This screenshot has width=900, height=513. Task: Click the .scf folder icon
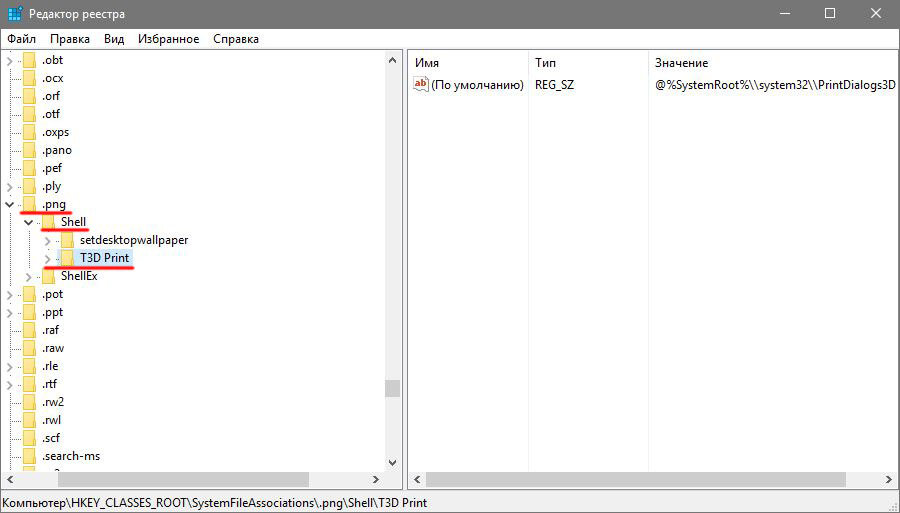click(29, 438)
